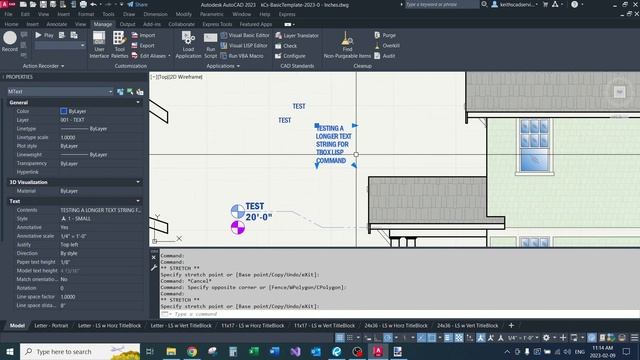Viewport: 640px width, 360px height.
Task: Open the Modify menu
Action: click(184, 14)
